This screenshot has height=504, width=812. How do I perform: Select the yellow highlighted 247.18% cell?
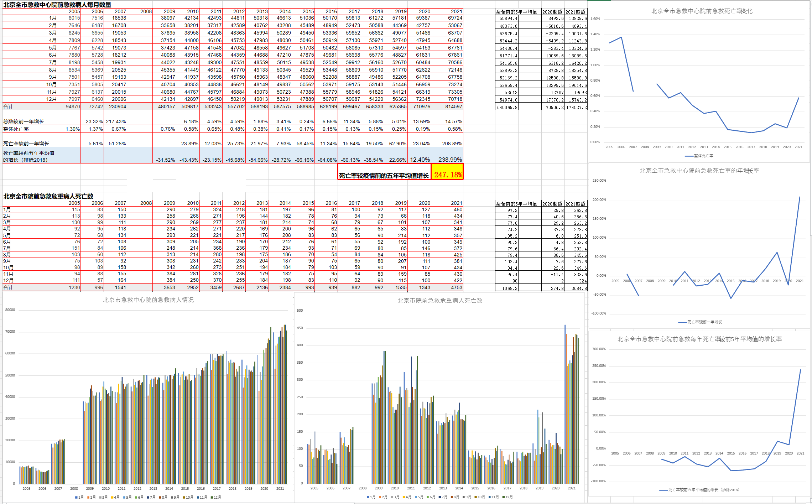tap(447, 175)
